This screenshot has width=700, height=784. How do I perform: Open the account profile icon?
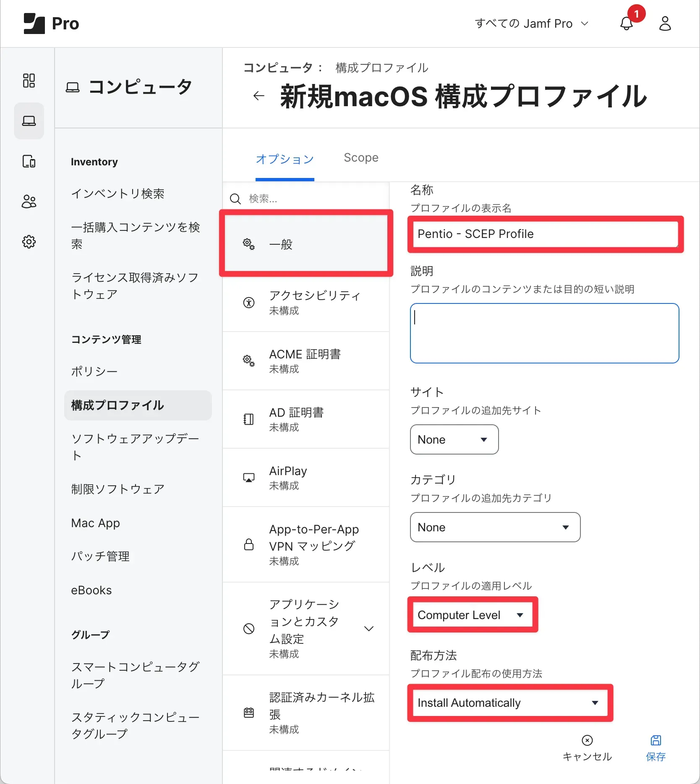pyautogui.click(x=665, y=24)
